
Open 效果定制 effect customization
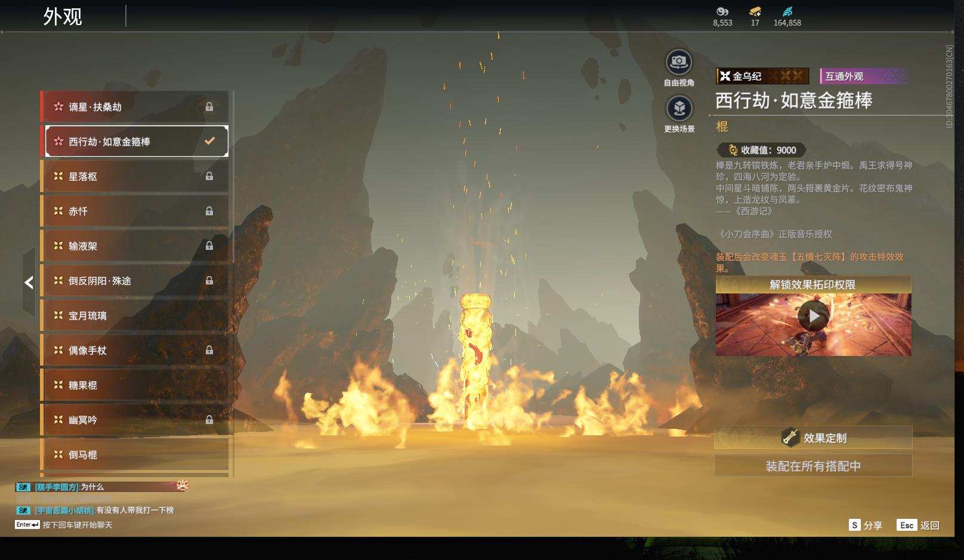pyautogui.click(x=814, y=438)
